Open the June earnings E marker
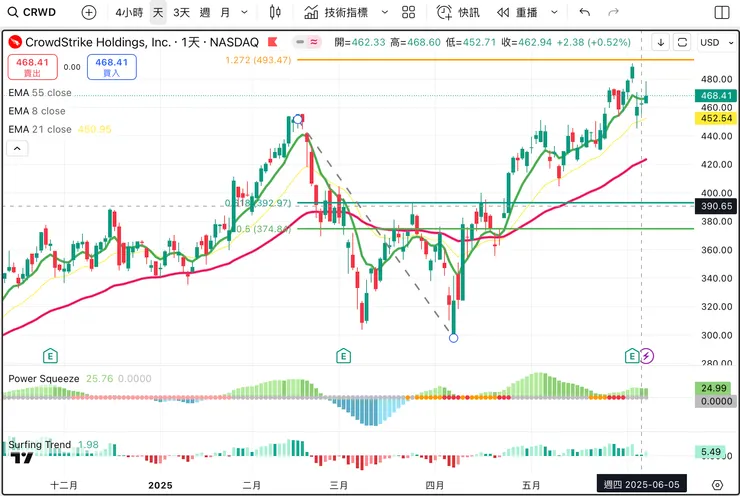Image resolution: width=740 pixels, height=496 pixels. click(631, 356)
